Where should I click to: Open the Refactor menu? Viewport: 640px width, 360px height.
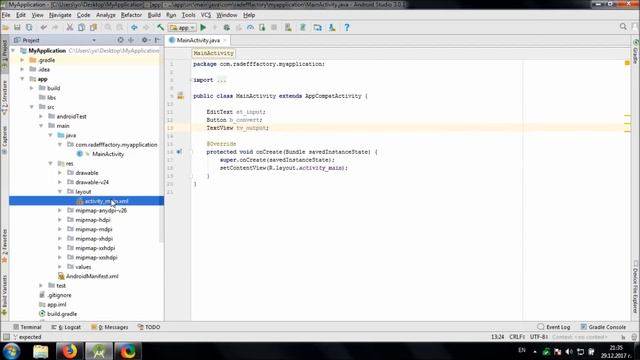pyautogui.click(x=131, y=15)
